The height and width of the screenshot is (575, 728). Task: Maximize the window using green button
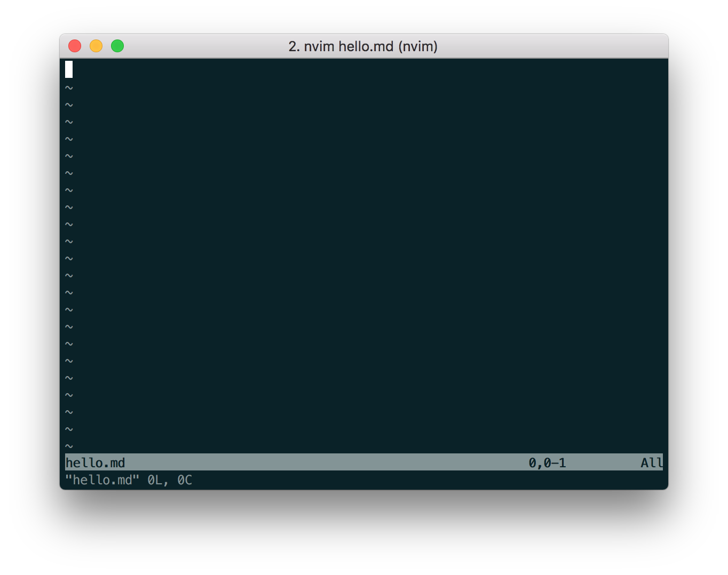coord(117,46)
